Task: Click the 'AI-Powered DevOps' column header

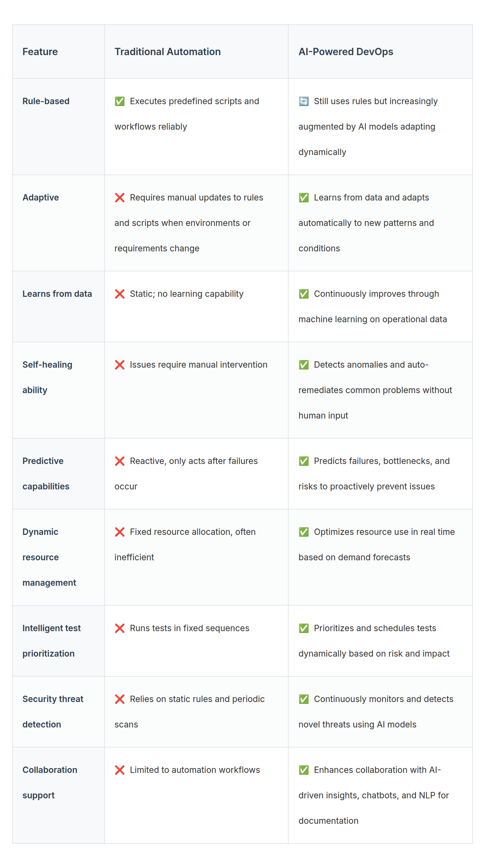Action: tap(345, 51)
